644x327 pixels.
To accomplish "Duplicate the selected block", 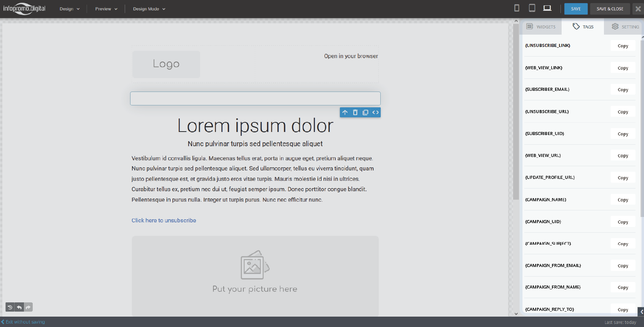I will tap(365, 112).
